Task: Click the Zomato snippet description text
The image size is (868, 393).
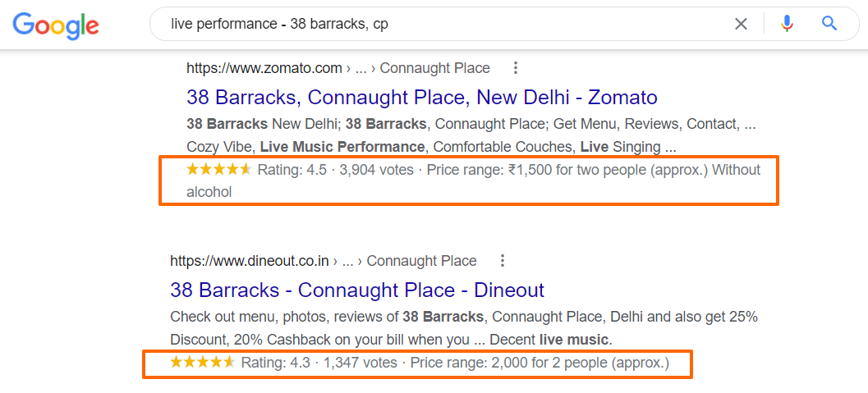Action: [x=471, y=135]
